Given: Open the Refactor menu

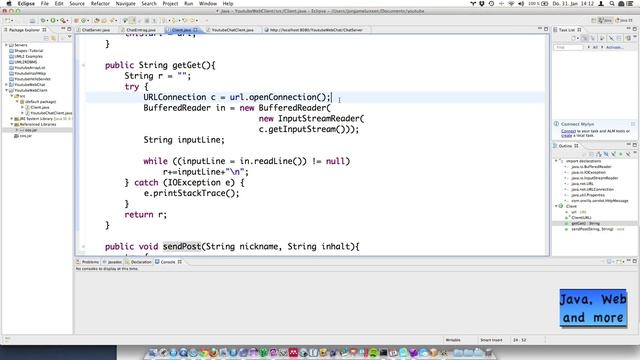Looking at the screenshot, I should (x=100, y=3).
